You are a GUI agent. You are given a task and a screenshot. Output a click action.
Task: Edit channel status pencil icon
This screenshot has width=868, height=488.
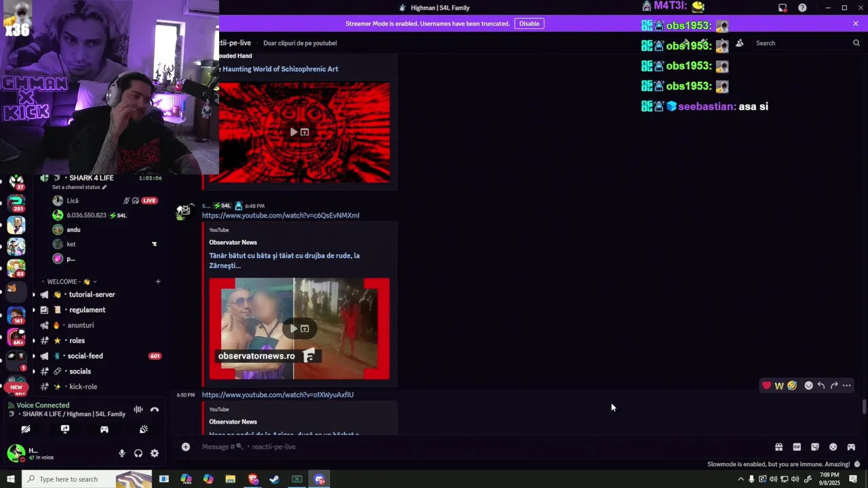pos(104,187)
